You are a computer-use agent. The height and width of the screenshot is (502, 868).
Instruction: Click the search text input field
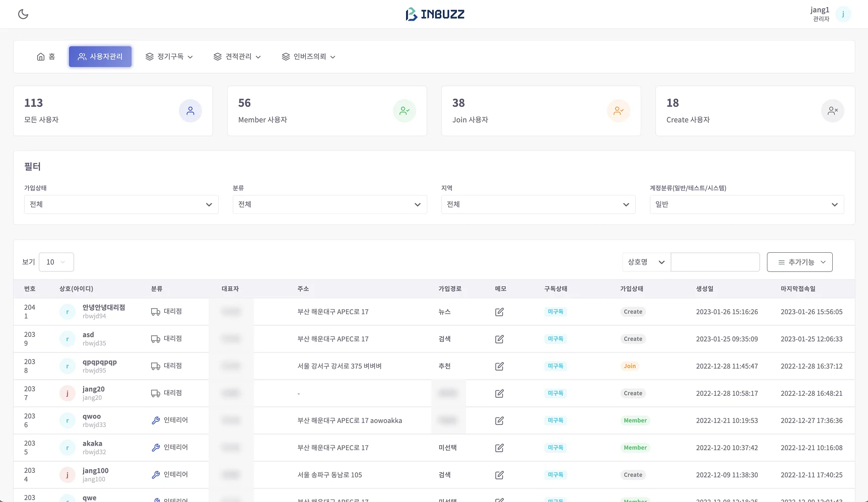pyautogui.click(x=715, y=262)
